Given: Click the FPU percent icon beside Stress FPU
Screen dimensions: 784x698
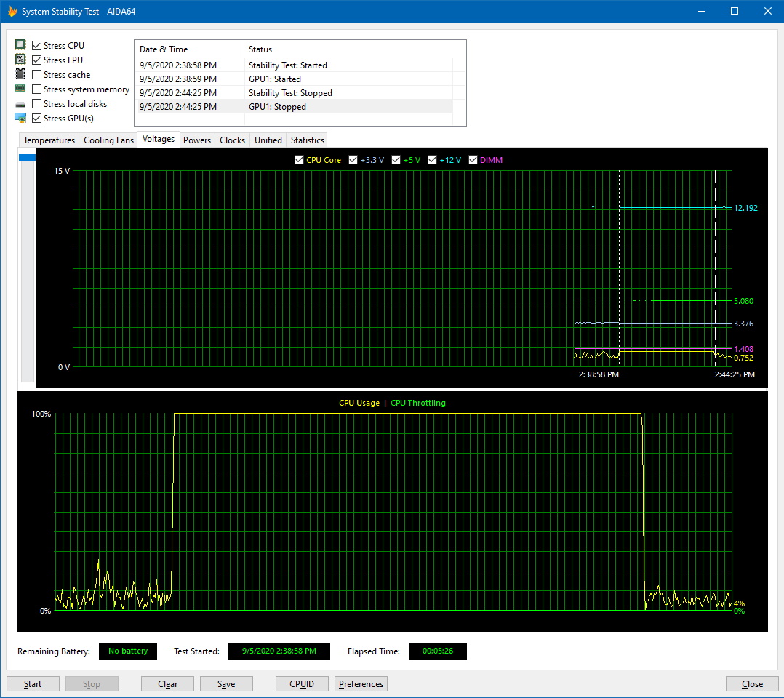Looking at the screenshot, I should point(20,60).
